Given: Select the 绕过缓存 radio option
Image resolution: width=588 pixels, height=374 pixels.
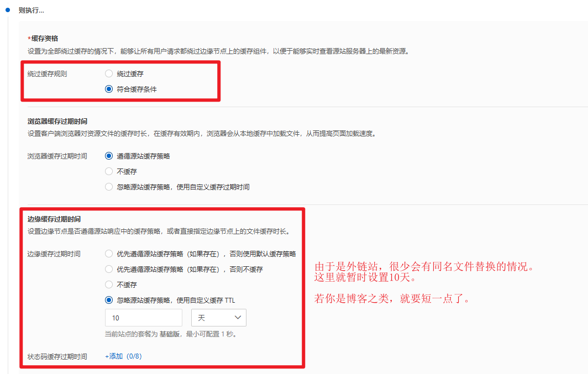Looking at the screenshot, I should [109, 73].
